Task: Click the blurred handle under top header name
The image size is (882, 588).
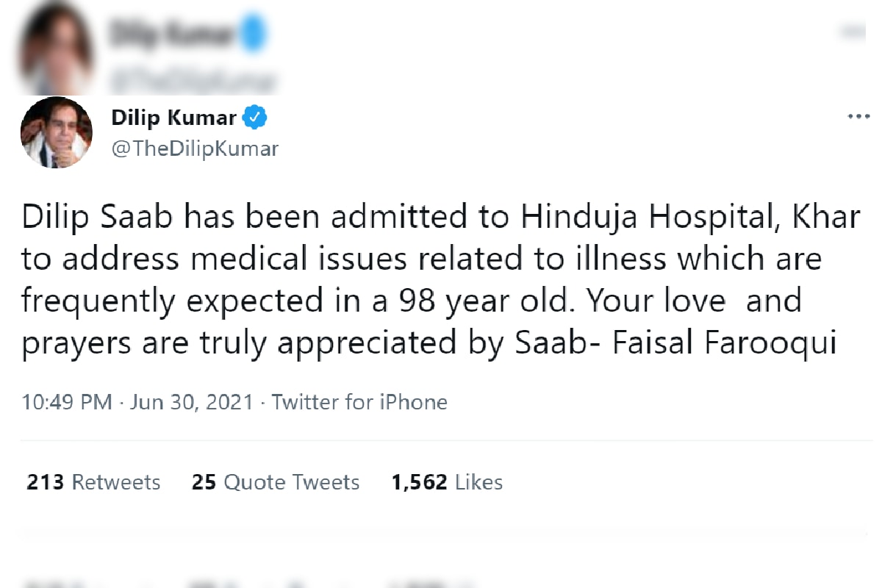Action: (x=194, y=79)
